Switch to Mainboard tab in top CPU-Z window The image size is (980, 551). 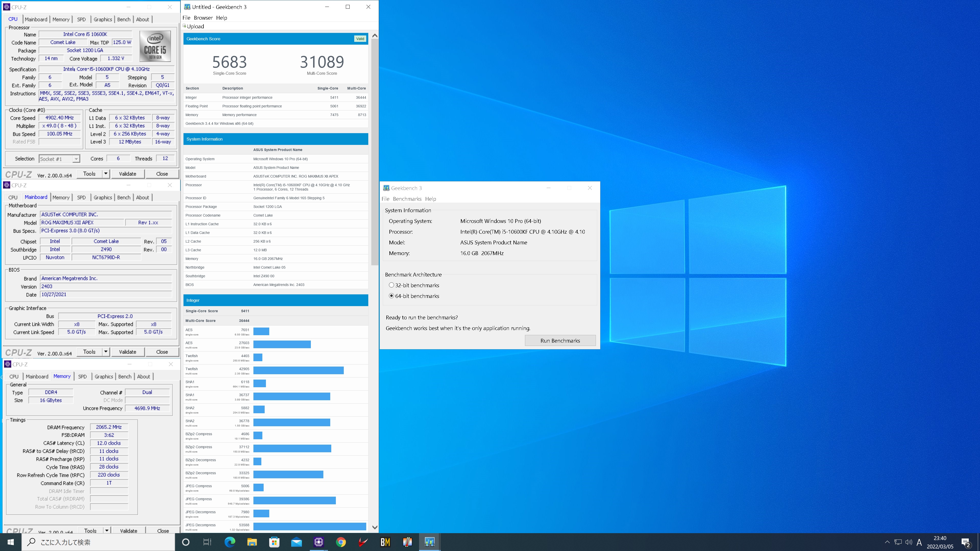tap(36, 19)
